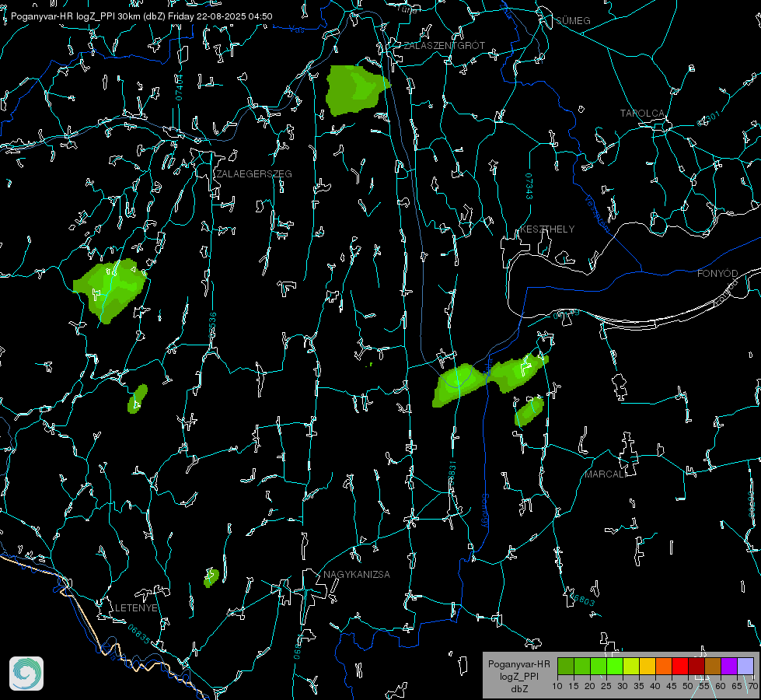Select the 15-20 dBZ green swatch
The width and height of the screenshot is (761, 700).
tap(582, 666)
